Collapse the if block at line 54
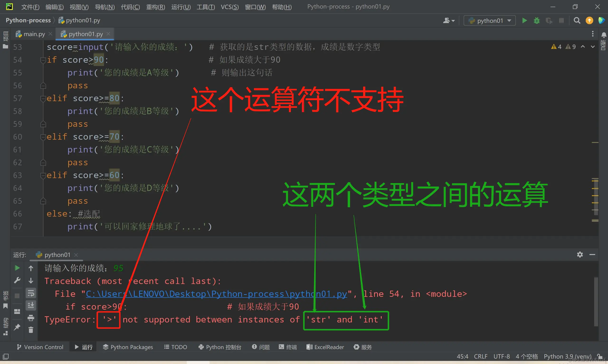This screenshot has height=364, width=608. tap(43, 60)
